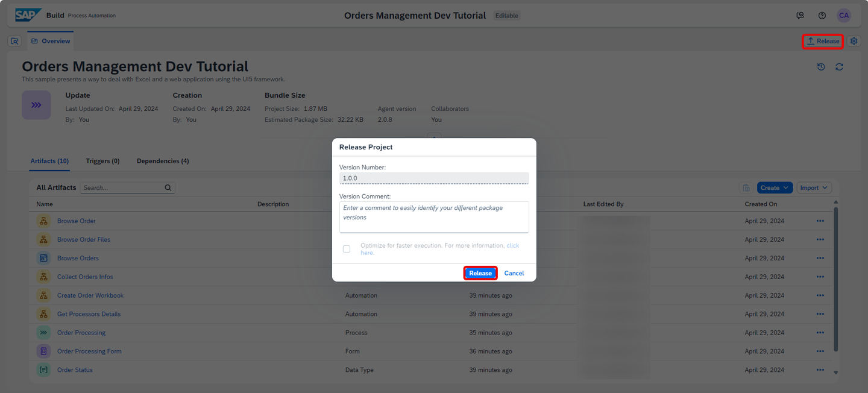
Task: Click the Order Processing Form icon
Action: [x=43, y=352]
